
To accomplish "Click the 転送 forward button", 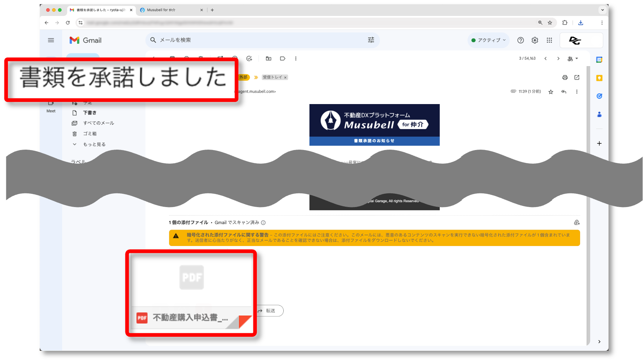I will (270, 311).
